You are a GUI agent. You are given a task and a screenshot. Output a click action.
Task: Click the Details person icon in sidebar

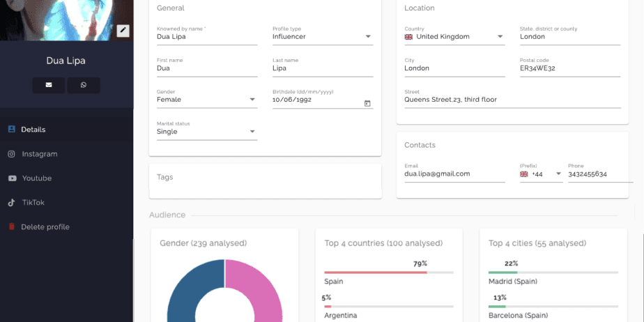(x=11, y=129)
